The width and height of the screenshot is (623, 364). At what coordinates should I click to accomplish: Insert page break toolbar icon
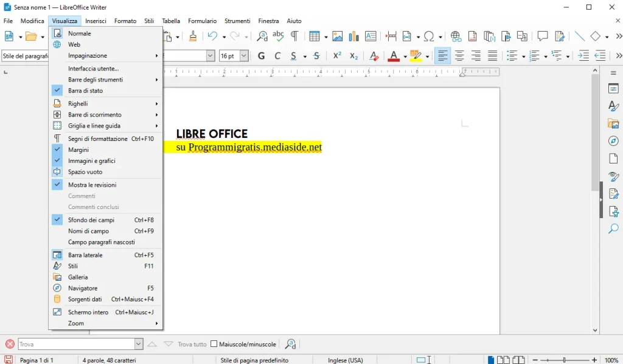pyautogui.click(x=391, y=36)
